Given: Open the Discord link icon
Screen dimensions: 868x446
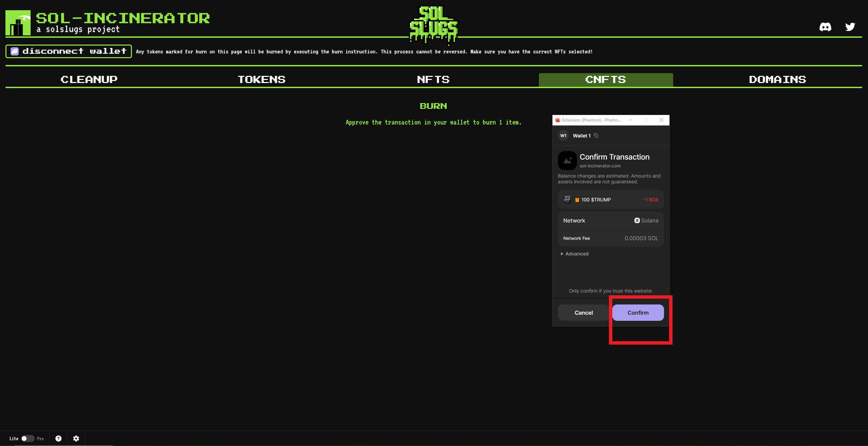Looking at the screenshot, I should 825,27.
